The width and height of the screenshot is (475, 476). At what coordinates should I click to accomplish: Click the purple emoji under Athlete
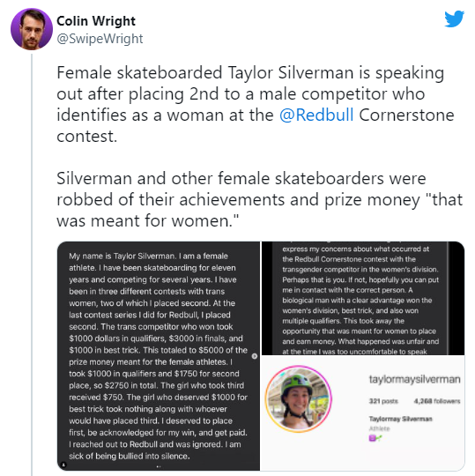pyautogui.click(x=372, y=438)
